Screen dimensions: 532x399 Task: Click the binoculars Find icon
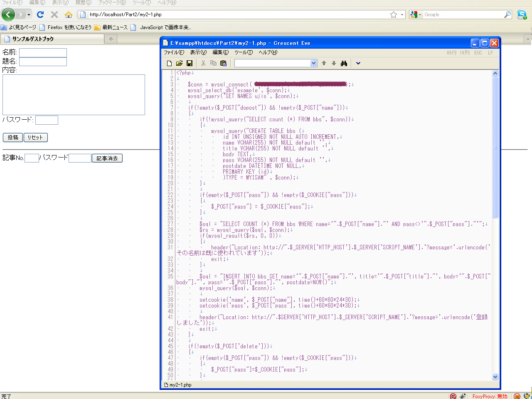click(344, 63)
